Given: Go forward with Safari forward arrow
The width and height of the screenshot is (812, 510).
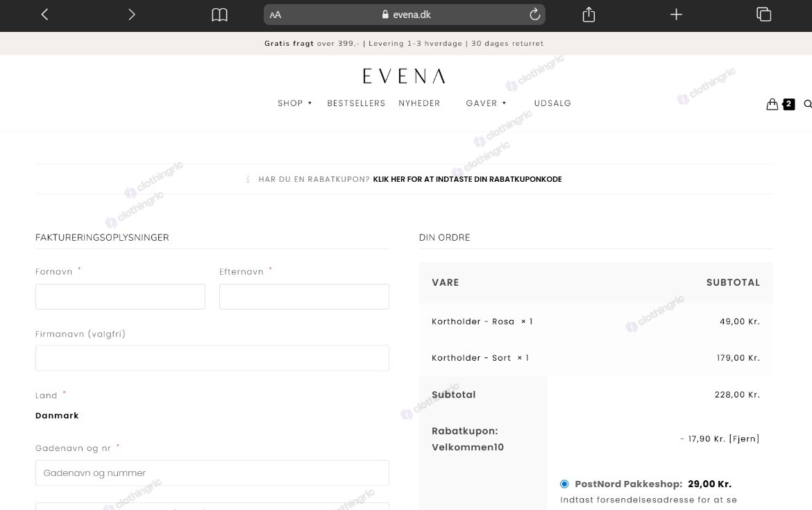Looking at the screenshot, I should pos(132,15).
